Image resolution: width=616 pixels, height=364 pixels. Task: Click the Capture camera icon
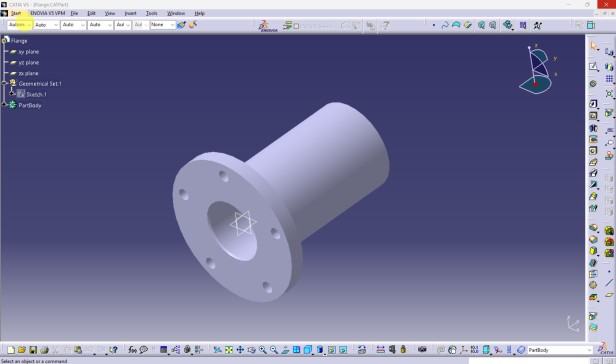(x=422, y=349)
